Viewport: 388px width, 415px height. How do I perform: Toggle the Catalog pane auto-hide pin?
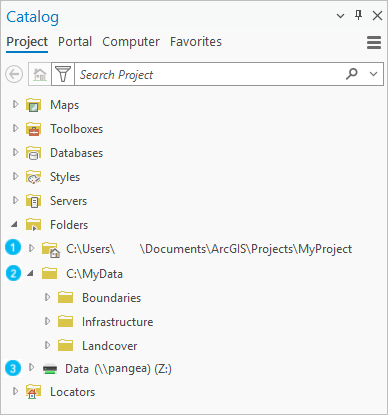click(359, 15)
